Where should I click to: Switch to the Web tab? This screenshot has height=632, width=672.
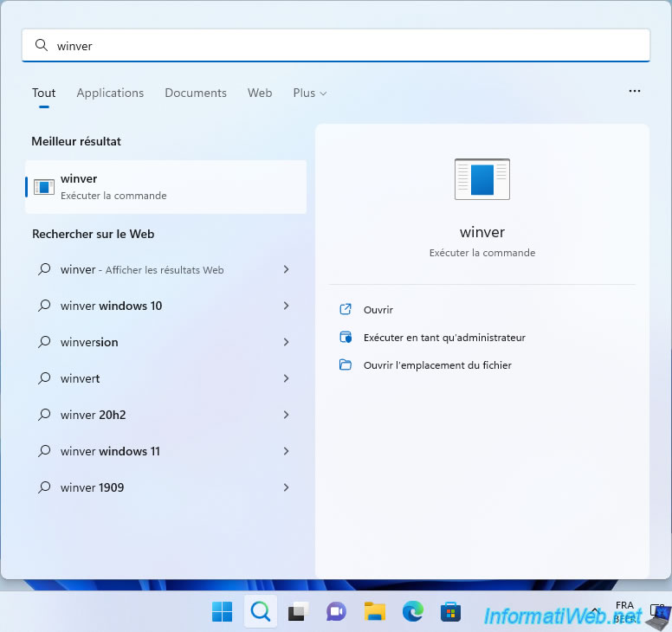pos(260,93)
